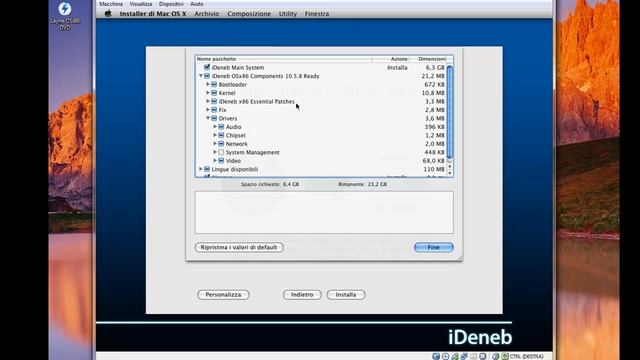Open the Finestra menu
Image resolution: width=640 pixels, height=360 pixels.
click(x=317, y=13)
